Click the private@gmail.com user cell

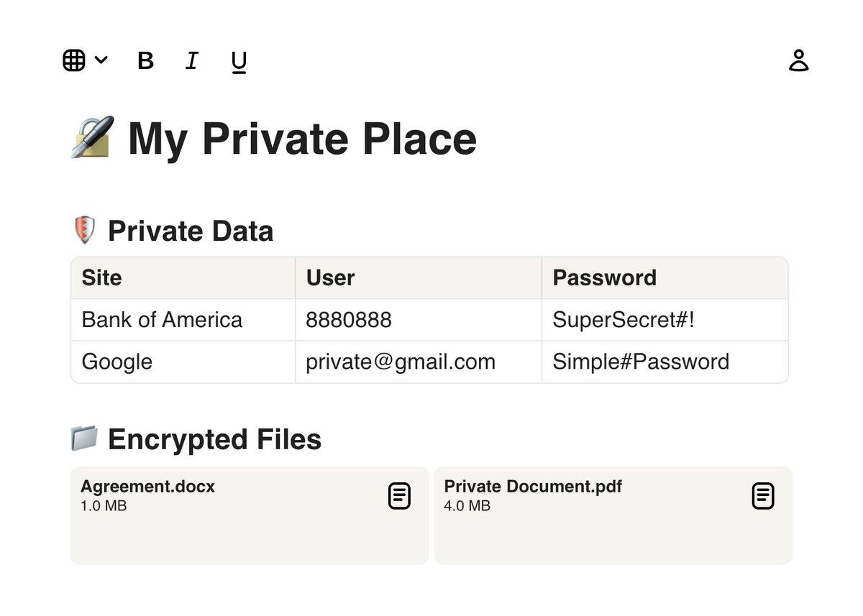click(419, 362)
